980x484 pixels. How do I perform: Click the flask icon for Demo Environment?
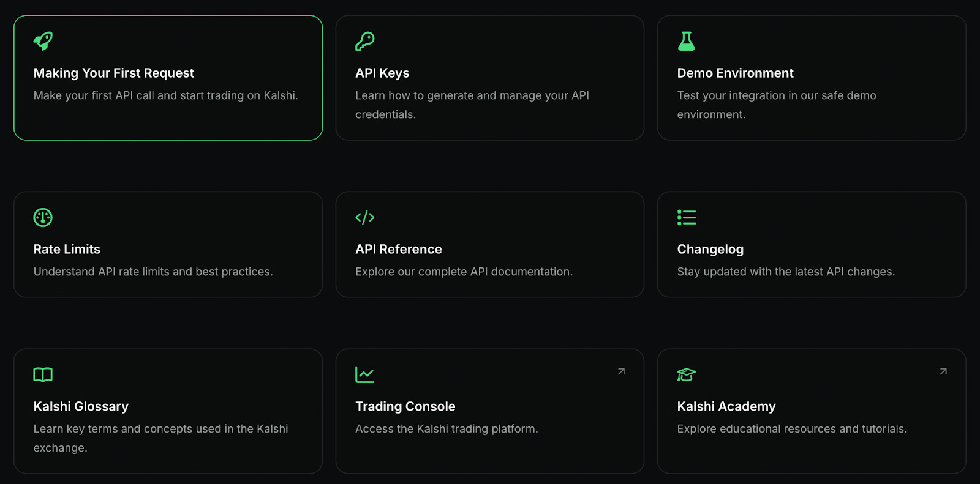tap(687, 41)
